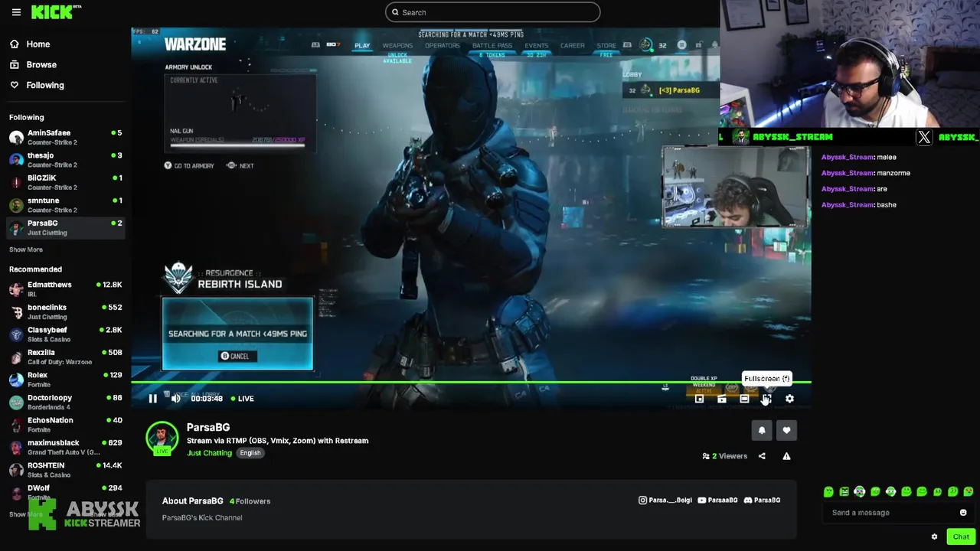
Task: Mute the stream volume
Action: click(x=176, y=398)
